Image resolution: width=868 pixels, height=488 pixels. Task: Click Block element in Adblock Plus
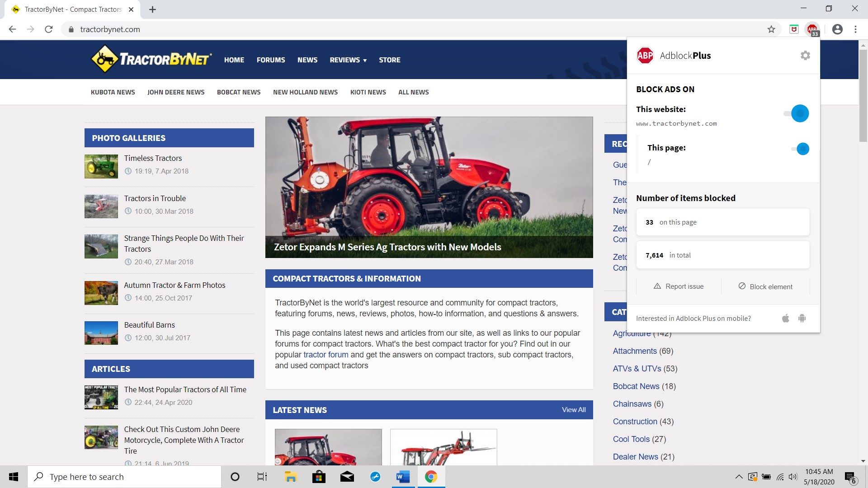point(765,286)
